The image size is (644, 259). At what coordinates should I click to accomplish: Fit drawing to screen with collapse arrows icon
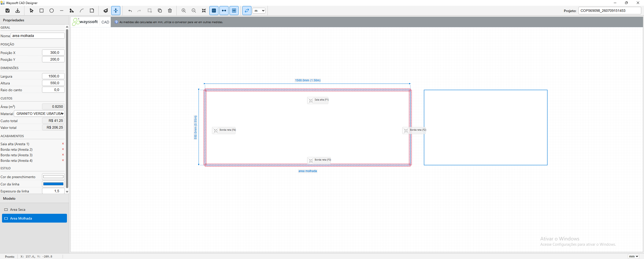(204, 11)
